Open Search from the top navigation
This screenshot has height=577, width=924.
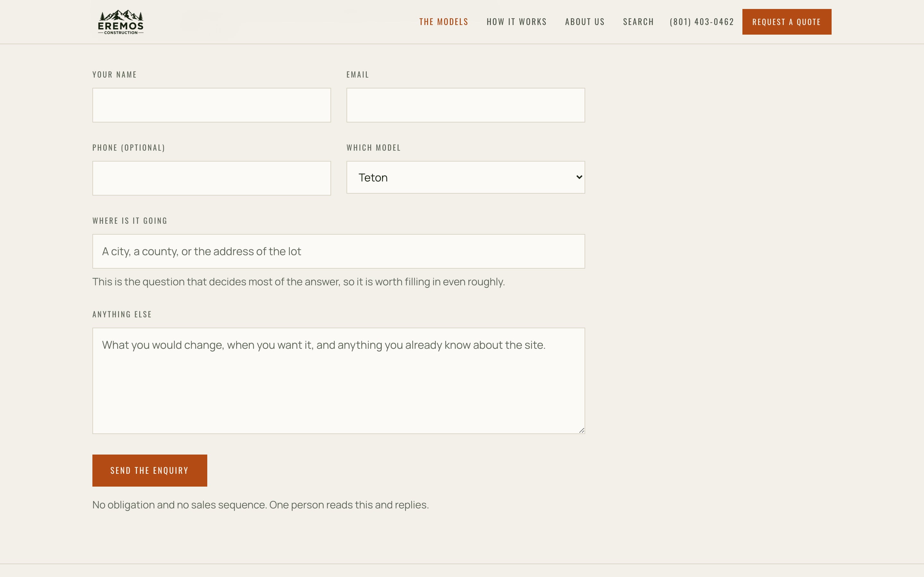[638, 22]
